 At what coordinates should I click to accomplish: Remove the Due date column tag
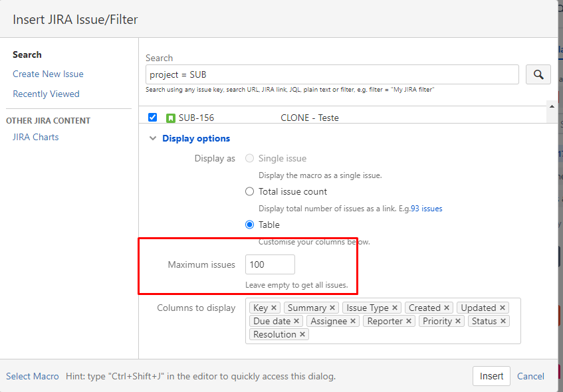(x=296, y=321)
